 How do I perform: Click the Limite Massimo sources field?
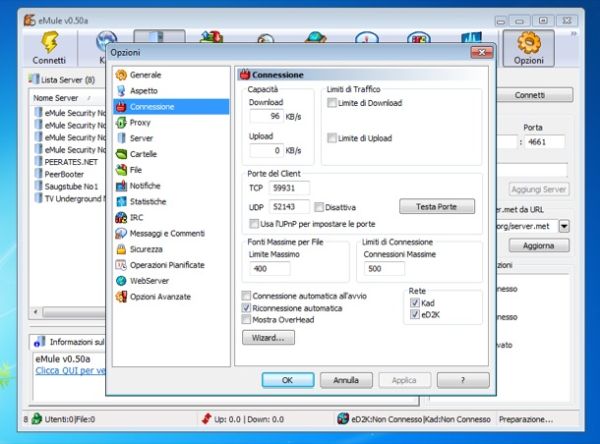coord(269,269)
